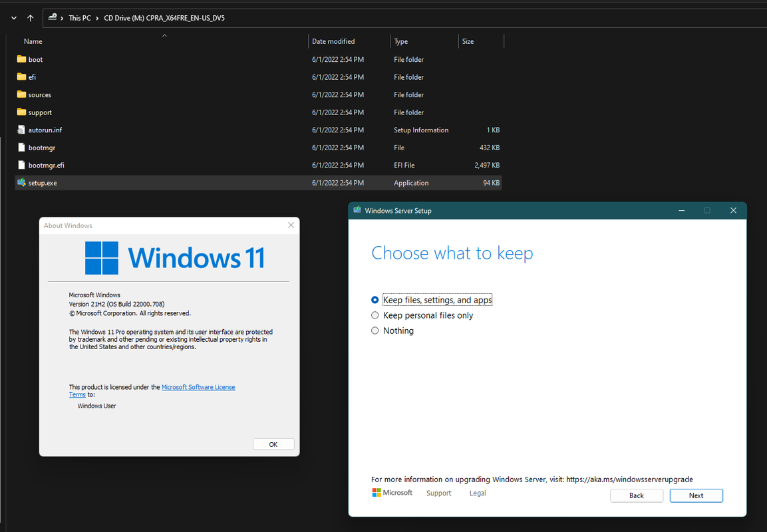Open recent locations chevron in Explorer
This screenshot has width=767, height=532.
pos(14,18)
